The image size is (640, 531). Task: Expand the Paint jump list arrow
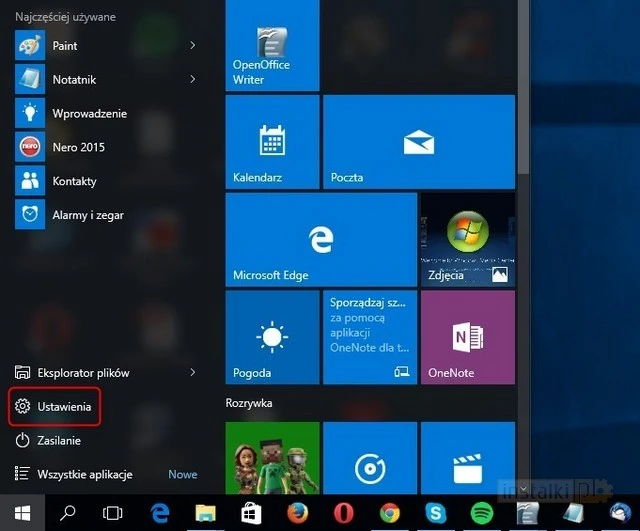(x=193, y=46)
